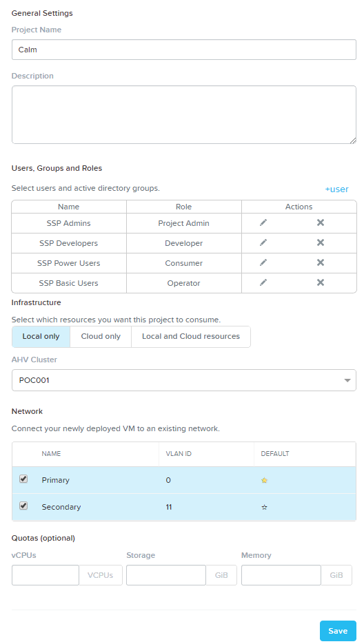Image resolution: width=364 pixels, height=644 pixels.
Task: Focus the Project Name field
Action: [184, 50]
